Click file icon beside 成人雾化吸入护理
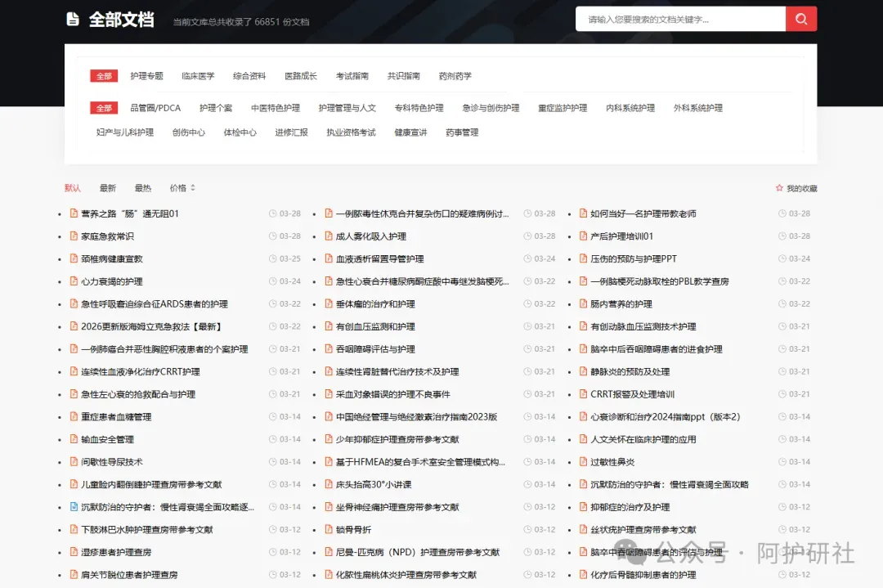883x588 pixels. pyautogui.click(x=329, y=236)
